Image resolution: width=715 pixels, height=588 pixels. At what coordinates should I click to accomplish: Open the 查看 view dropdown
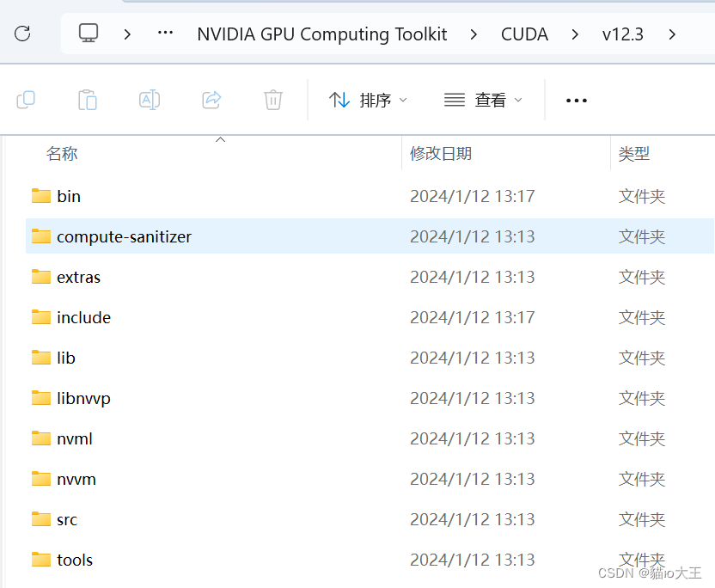[482, 100]
